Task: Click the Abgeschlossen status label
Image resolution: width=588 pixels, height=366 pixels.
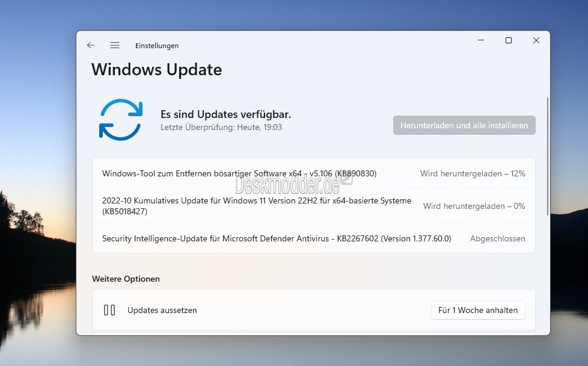Action: pyautogui.click(x=498, y=239)
